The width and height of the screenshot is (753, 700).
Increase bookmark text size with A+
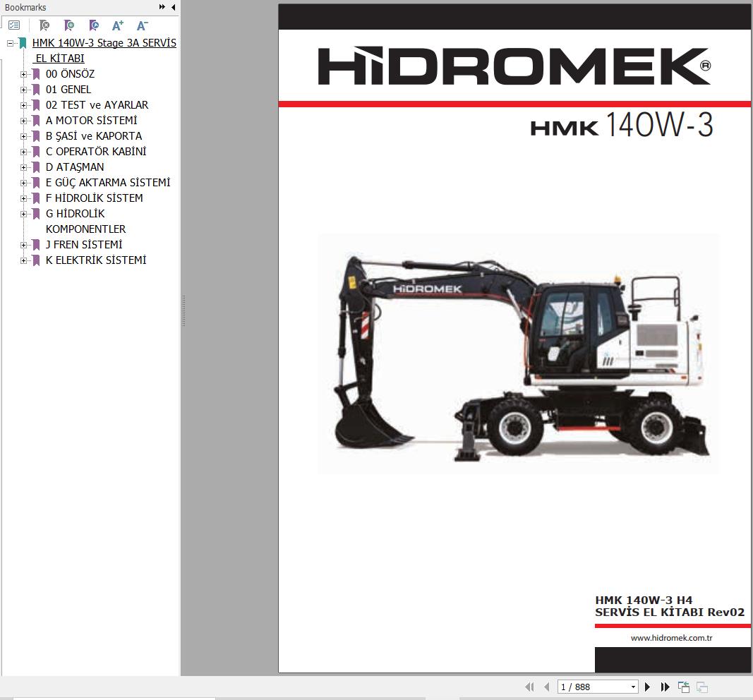point(118,25)
